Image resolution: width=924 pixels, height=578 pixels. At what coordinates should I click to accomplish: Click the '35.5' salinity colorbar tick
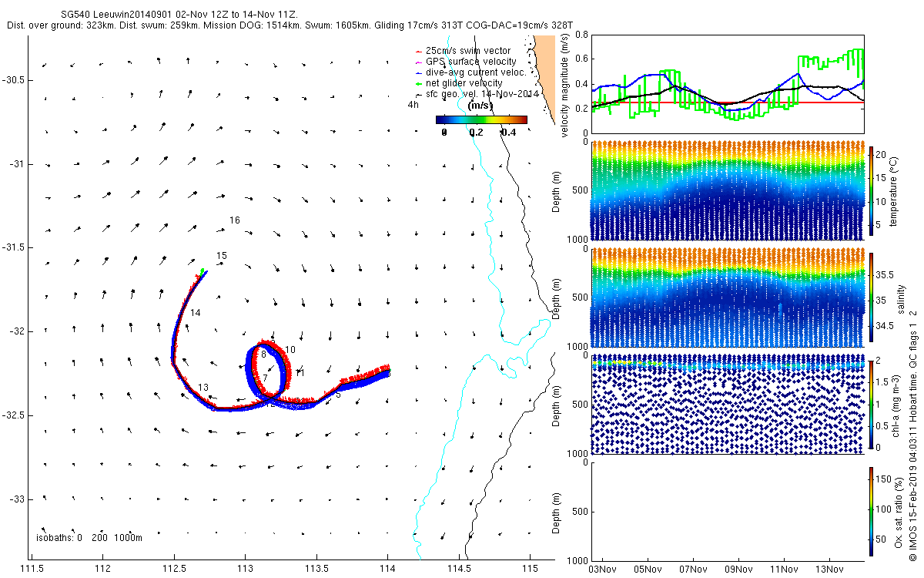tap(885, 274)
